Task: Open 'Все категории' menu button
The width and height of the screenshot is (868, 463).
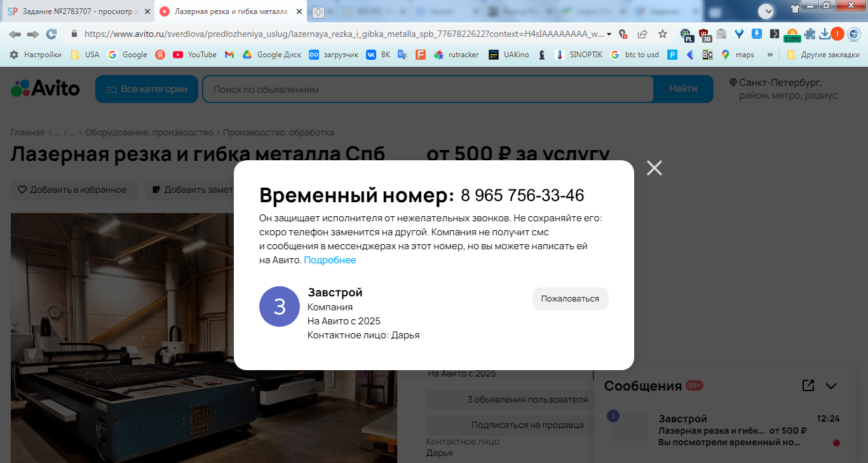Action: pyautogui.click(x=147, y=89)
